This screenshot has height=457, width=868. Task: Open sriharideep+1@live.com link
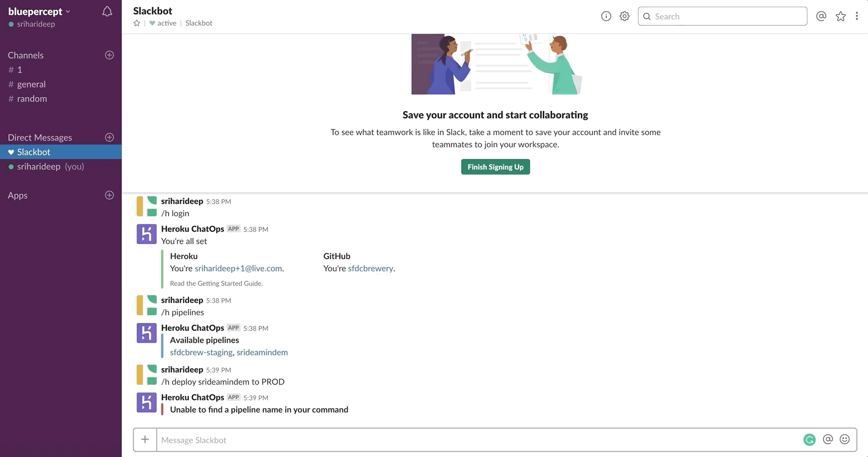238,268
